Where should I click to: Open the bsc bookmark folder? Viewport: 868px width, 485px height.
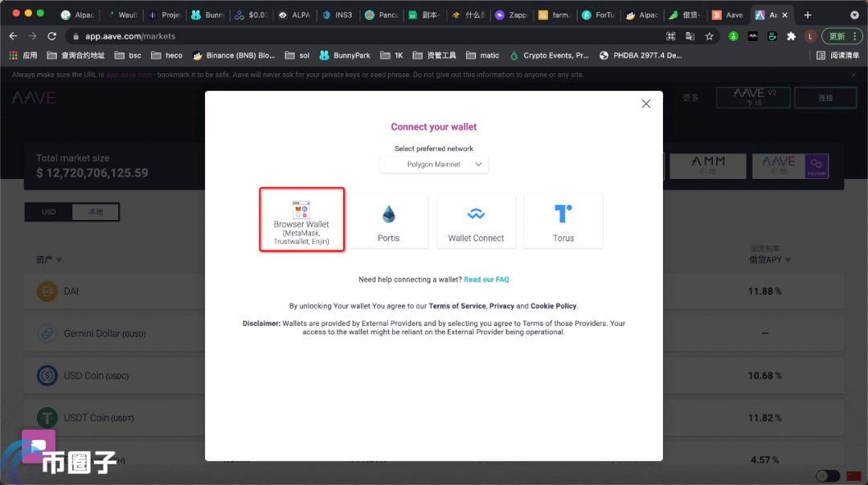(x=128, y=55)
